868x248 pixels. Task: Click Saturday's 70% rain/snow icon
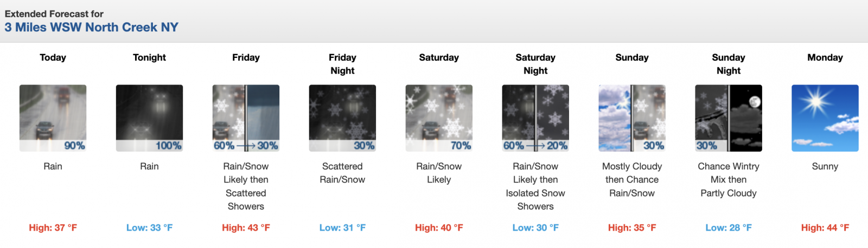click(439, 118)
